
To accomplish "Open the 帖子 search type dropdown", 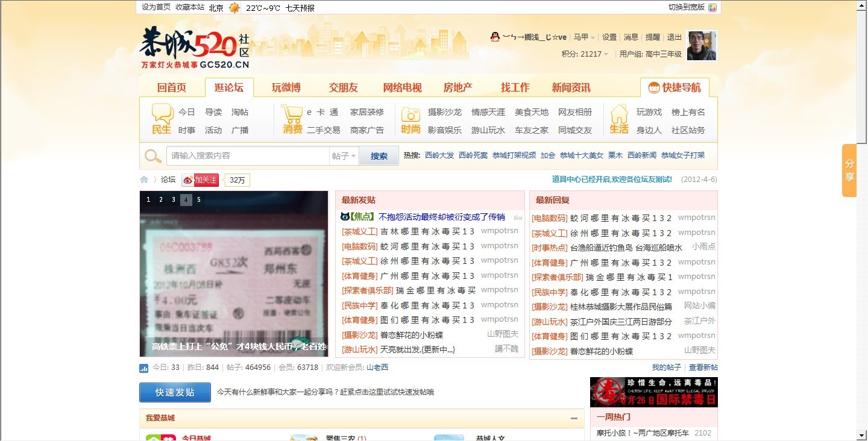I will pyautogui.click(x=342, y=155).
